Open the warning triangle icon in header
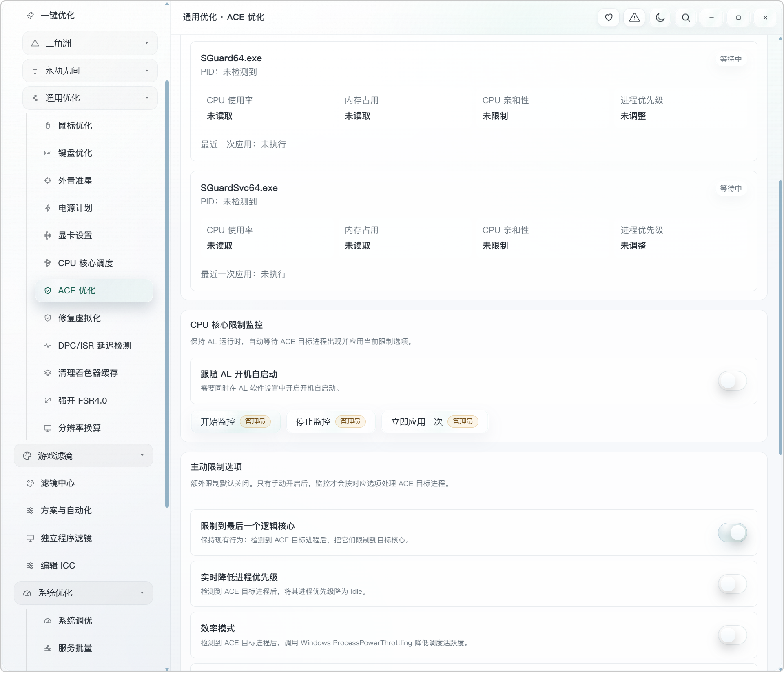 click(634, 18)
